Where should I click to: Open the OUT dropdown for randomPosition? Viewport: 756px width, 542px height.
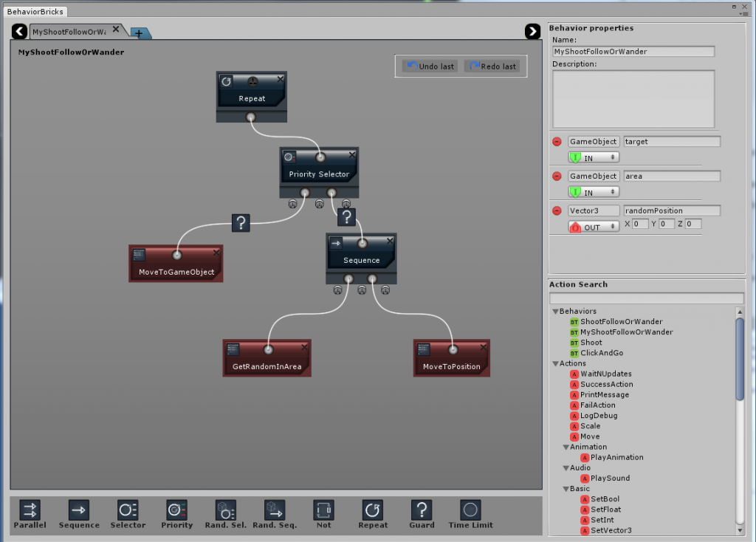593,227
